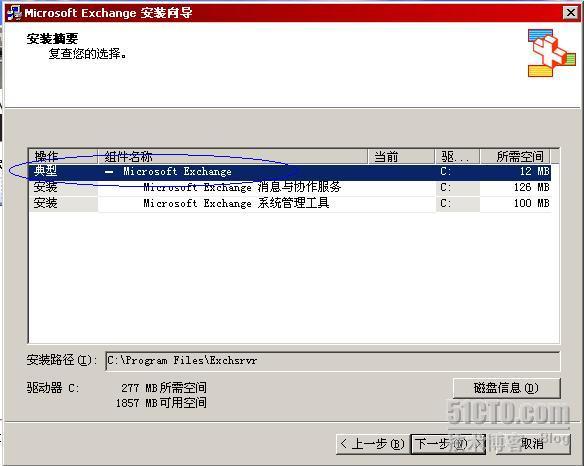This screenshot has width=584, height=466.
Task: Select Microsoft Exchange 系统管理工具 component
Action: pyautogui.click(x=236, y=203)
